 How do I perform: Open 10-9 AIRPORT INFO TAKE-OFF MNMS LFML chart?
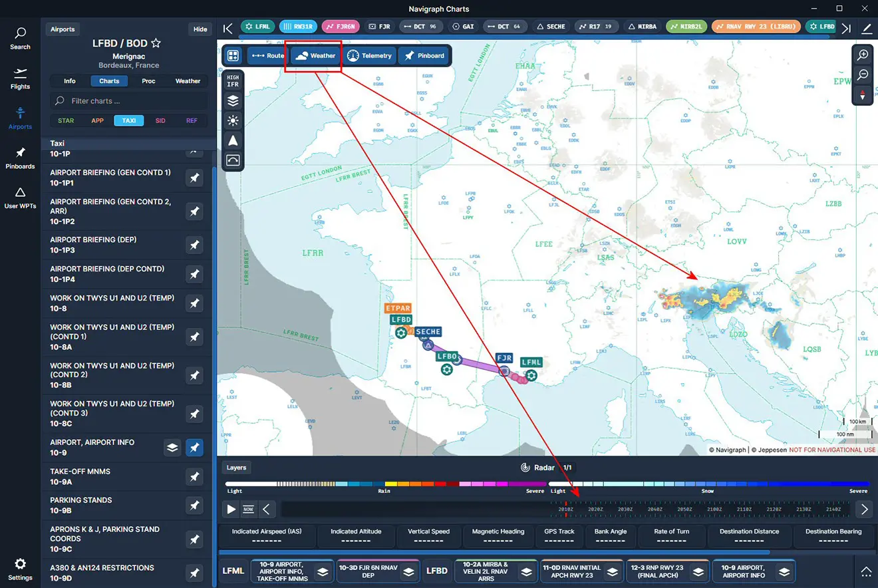[x=283, y=571]
